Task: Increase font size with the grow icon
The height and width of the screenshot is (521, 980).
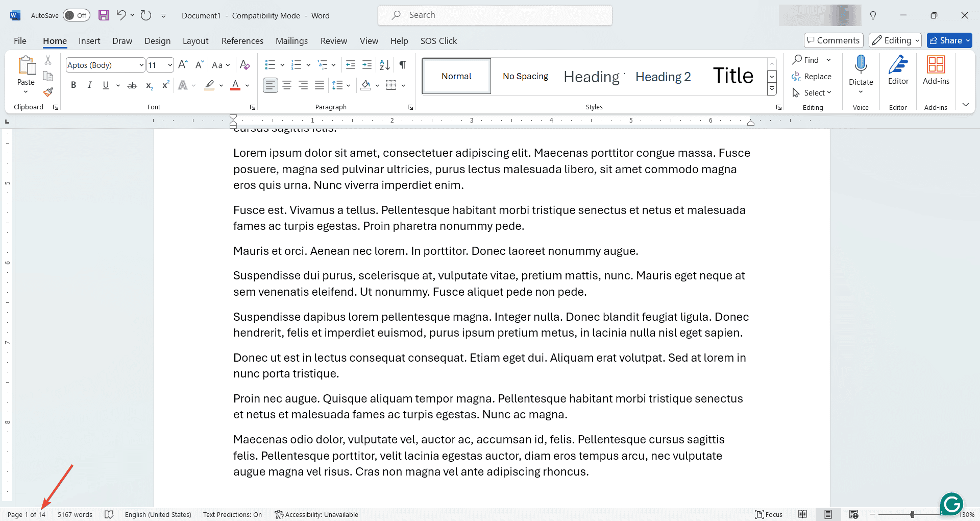Action: point(183,65)
